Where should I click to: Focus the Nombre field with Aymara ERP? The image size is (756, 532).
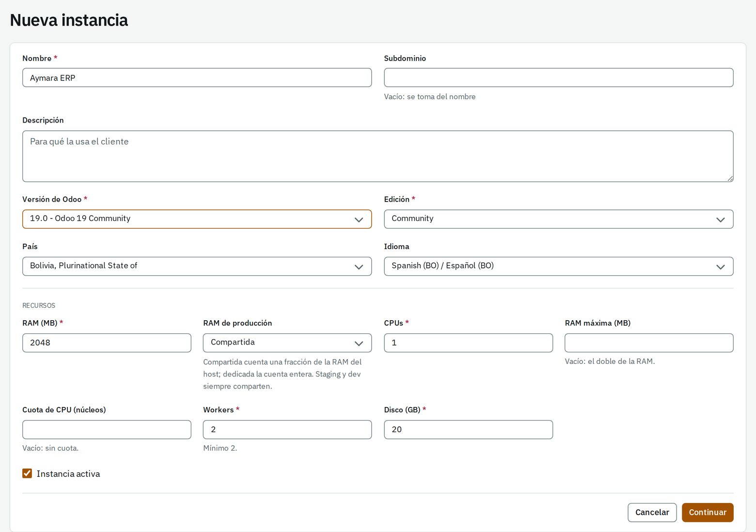point(197,78)
